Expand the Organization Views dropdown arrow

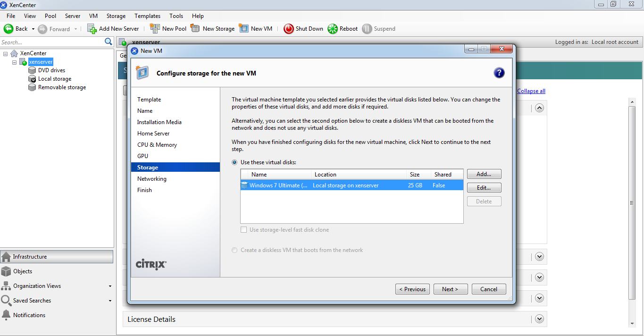click(110, 286)
